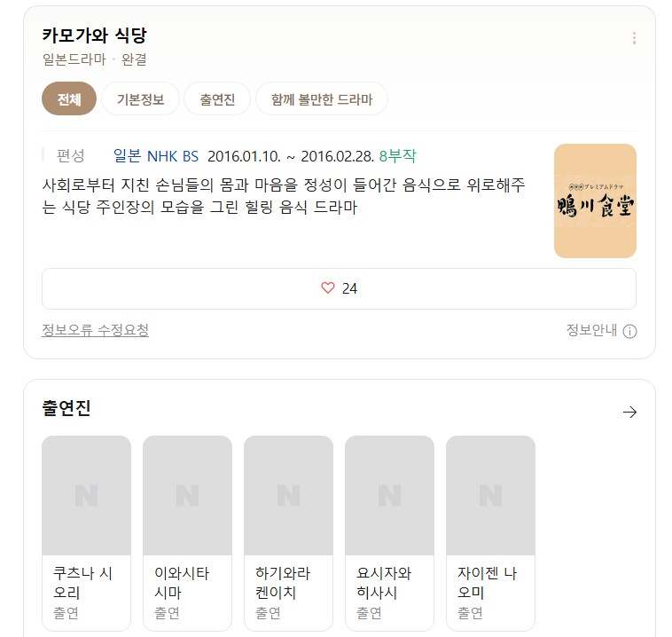Open the 함께 볼만한 드라마 tab
Screen dimensions: 672x637
[321, 99]
